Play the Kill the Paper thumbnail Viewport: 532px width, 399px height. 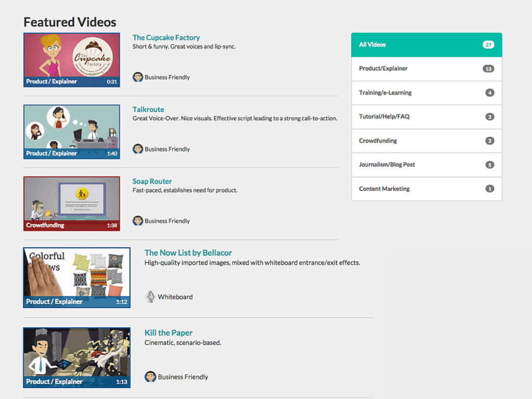[77, 357]
